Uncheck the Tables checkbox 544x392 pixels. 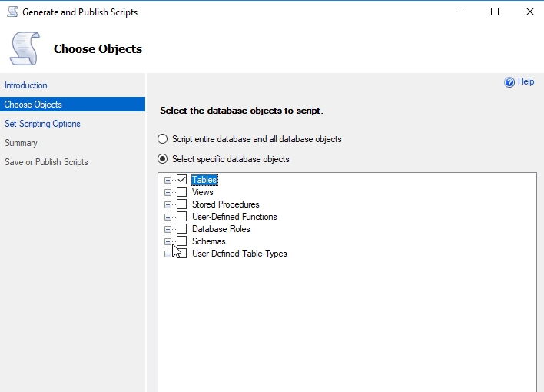(182, 180)
